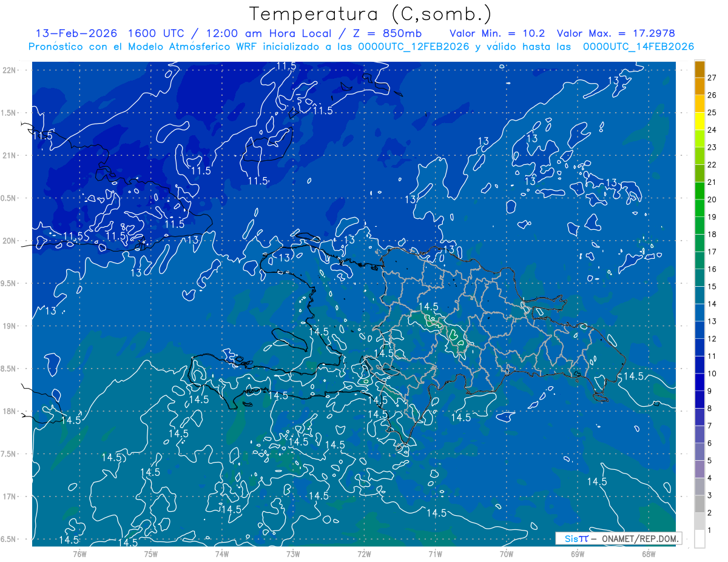Click the '69W' longitude label
The image size is (728, 562).
coord(578,554)
